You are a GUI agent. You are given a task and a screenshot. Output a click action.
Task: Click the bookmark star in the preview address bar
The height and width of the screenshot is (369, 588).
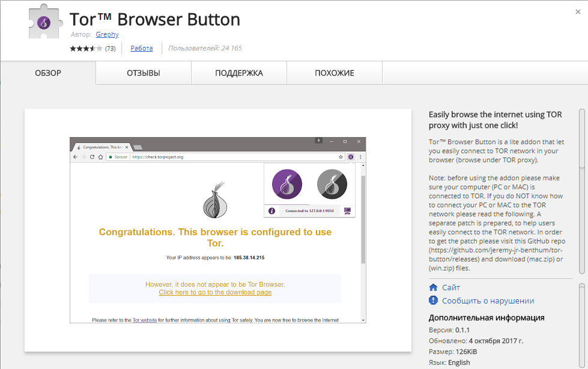tap(341, 157)
